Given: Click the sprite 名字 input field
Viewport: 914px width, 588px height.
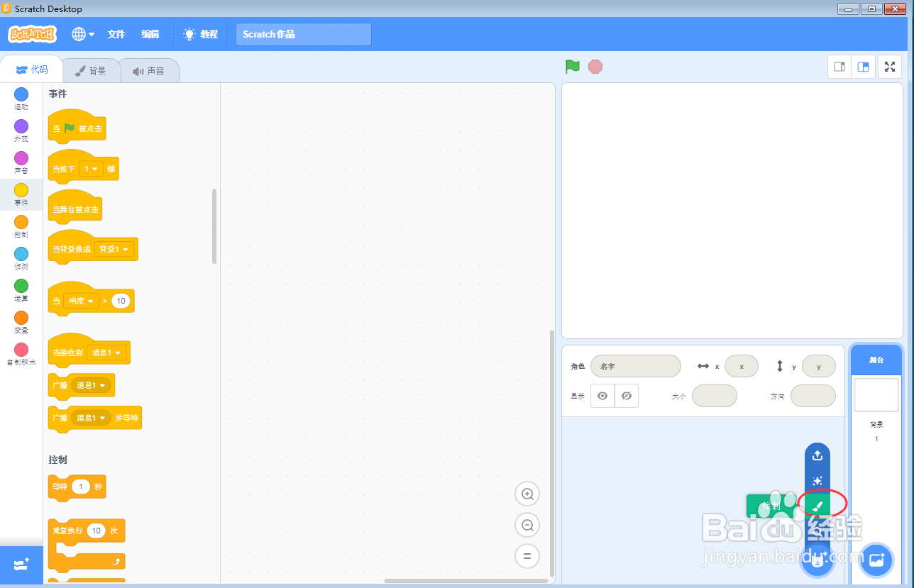Looking at the screenshot, I should click(x=635, y=366).
